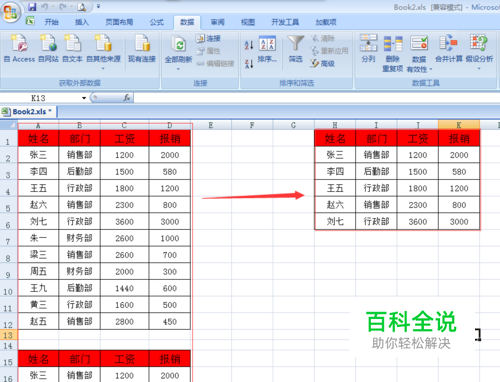
Task: Open the 插入 ribbon tab
Action: (x=82, y=22)
